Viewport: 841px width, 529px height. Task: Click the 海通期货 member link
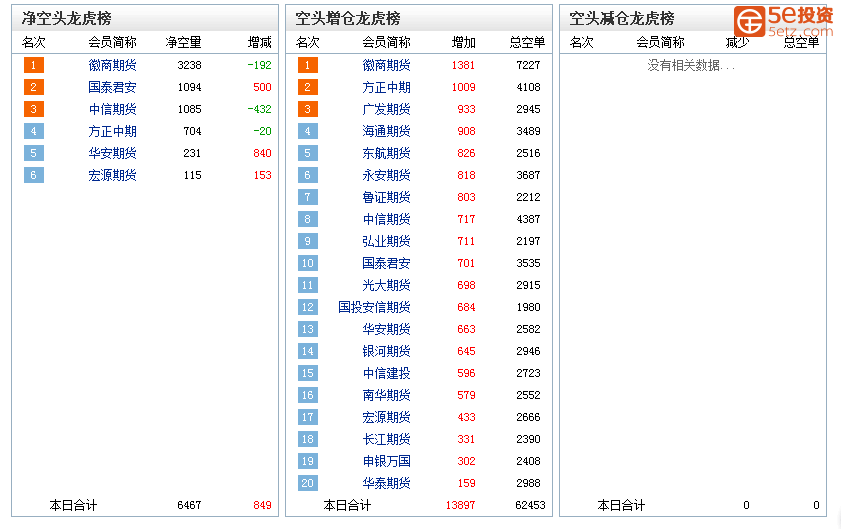386,131
